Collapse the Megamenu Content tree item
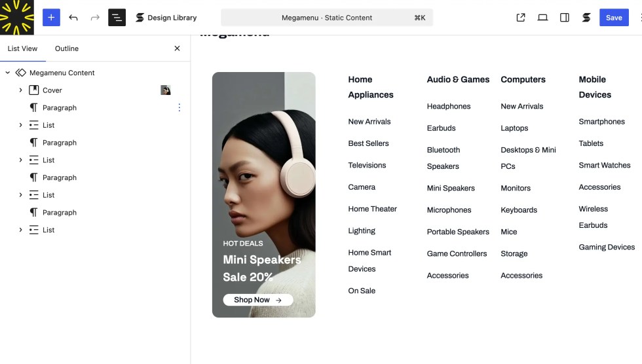Screen dimensions: 642x364 pos(7,73)
